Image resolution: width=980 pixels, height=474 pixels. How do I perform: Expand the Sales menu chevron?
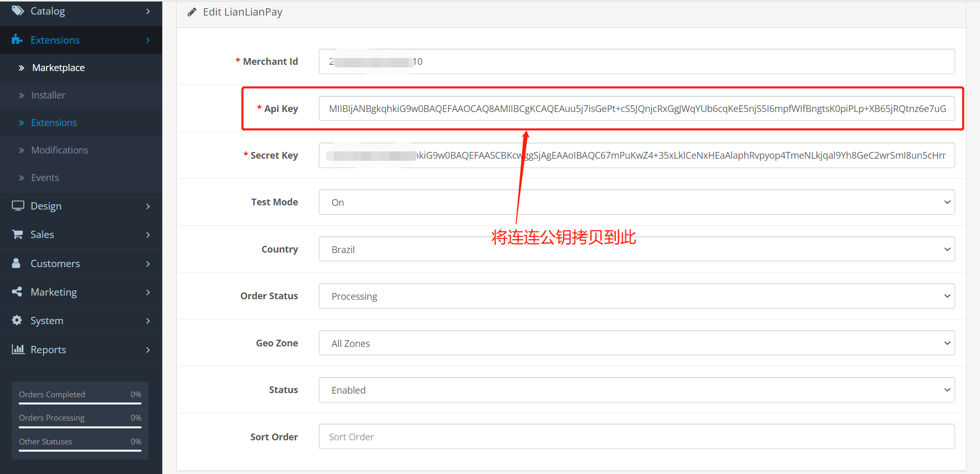(x=148, y=234)
